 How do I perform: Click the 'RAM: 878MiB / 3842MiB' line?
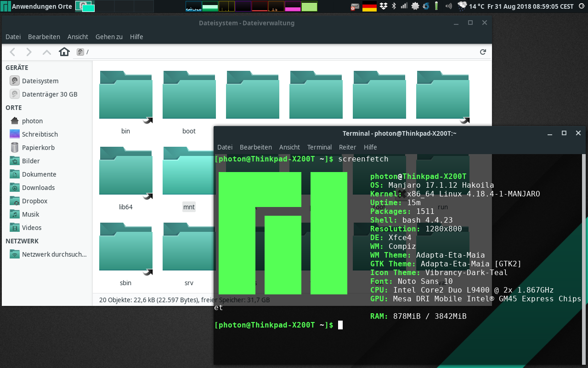click(418, 316)
